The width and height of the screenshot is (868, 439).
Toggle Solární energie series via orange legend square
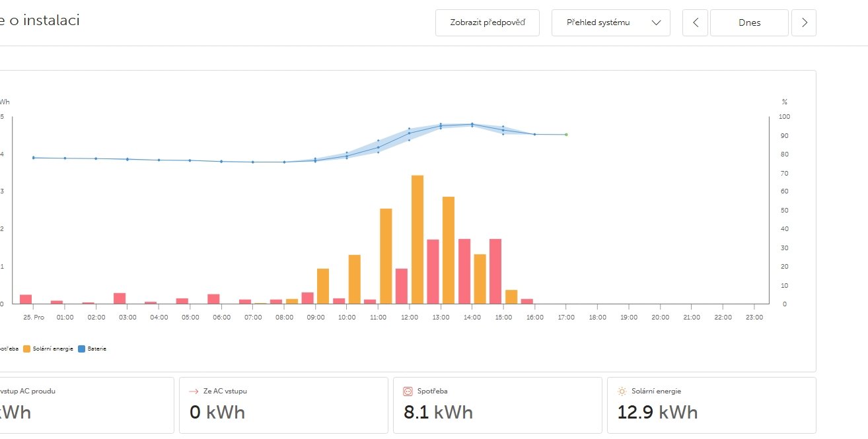(26, 349)
